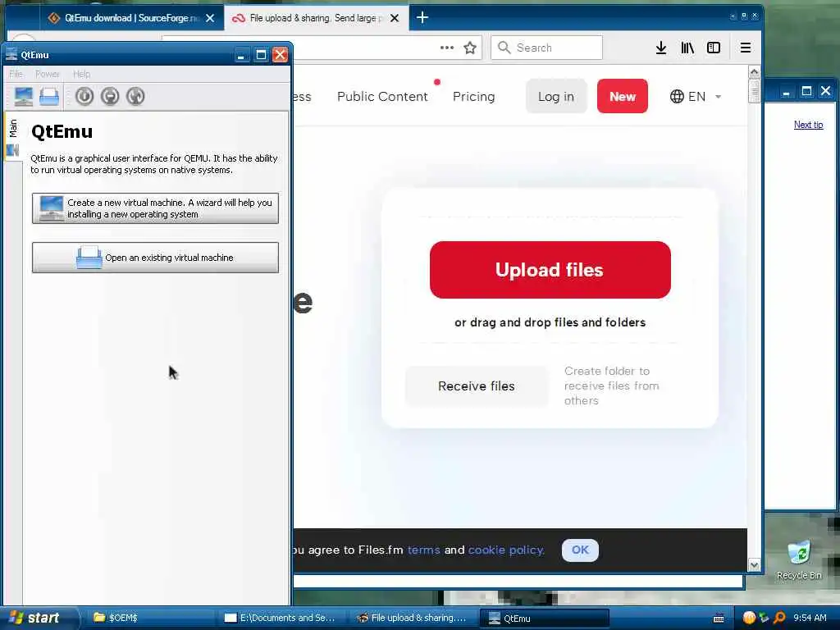Click the 9:54 AM clock in system tray
Viewport: 840px width, 630px height.
point(810,619)
